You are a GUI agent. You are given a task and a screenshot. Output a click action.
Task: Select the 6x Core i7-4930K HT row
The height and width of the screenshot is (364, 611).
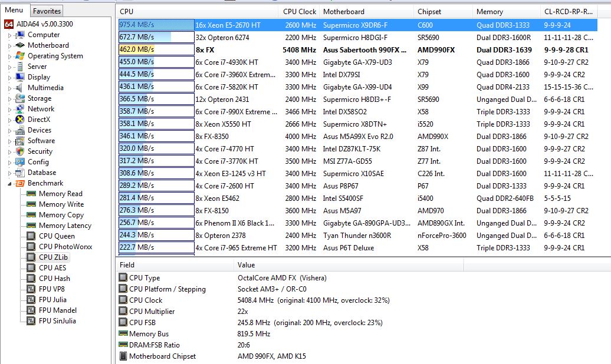358,62
